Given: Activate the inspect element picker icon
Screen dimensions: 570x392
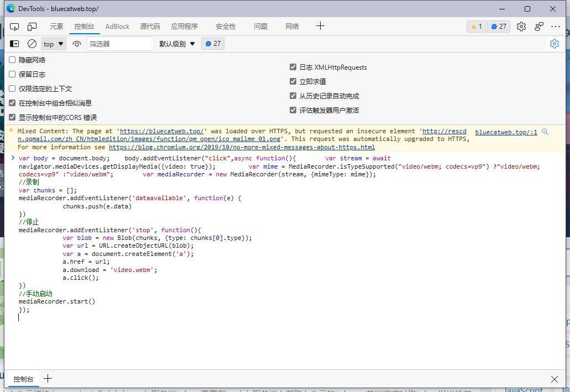Looking at the screenshot, I should pyautogui.click(x=15, y=27).
